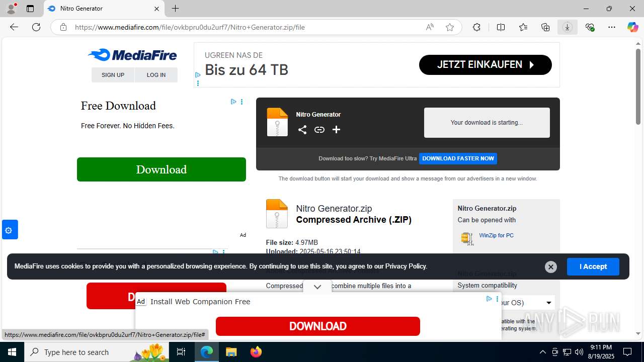
Task: Click the green Download button
Action: tap(162, 169)
